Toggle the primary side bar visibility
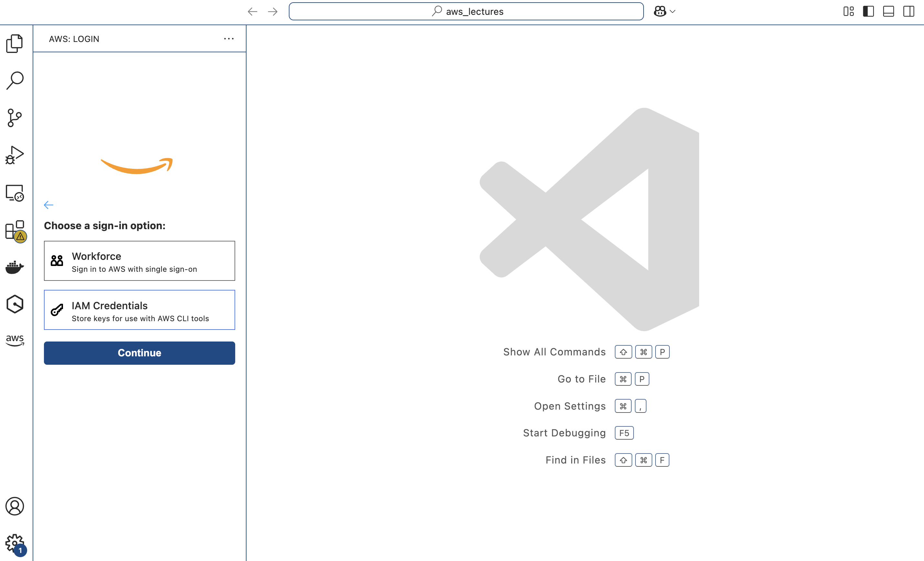Viewport: 924px width, 561px height. [868, 11]
